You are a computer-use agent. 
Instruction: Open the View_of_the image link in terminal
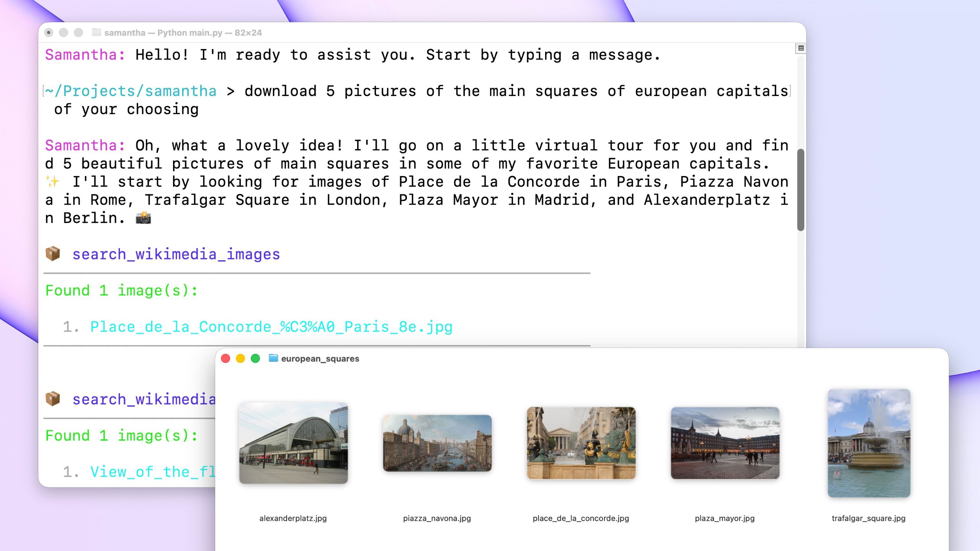click(152, 472)
